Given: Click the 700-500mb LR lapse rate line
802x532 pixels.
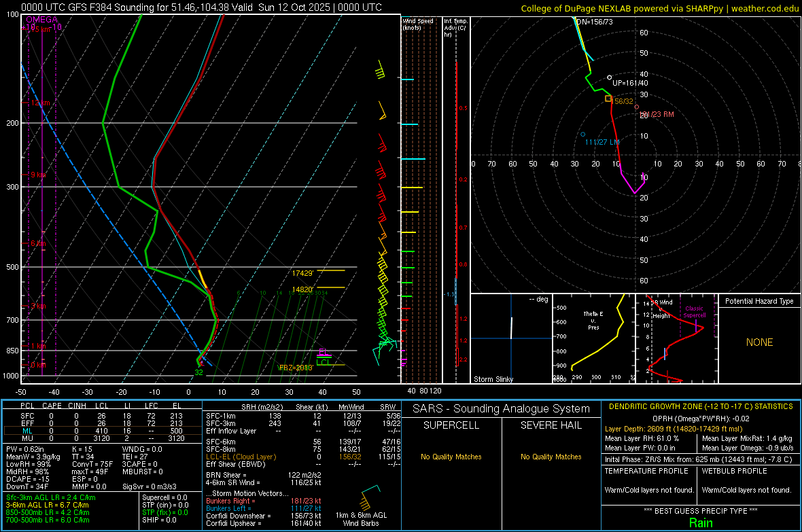Looking at the screenshot, I should [x=48, y=520].
